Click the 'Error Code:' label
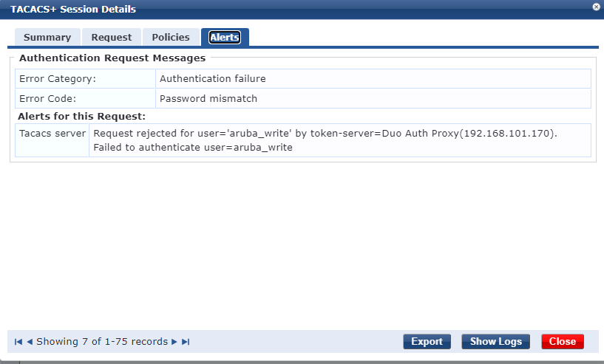Viewport: 604px width, 364px height. [48, 98]
